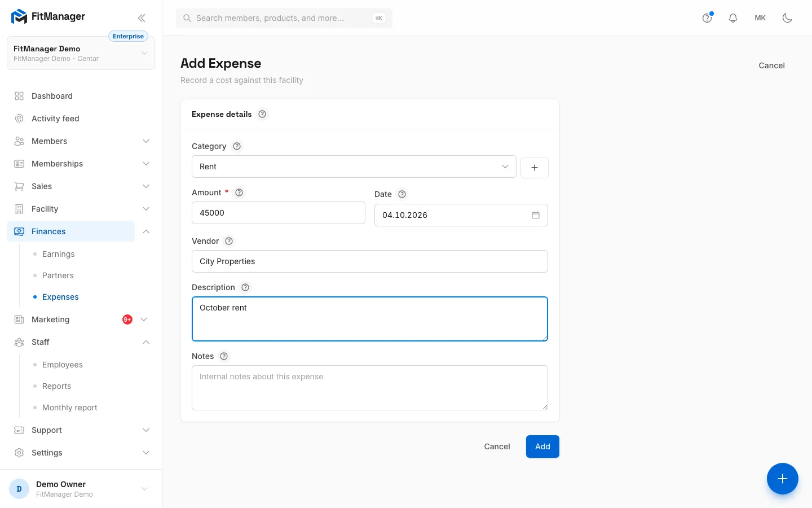Screen dimensions: 812x508
Task: Show help for Expense details section
Action: tap(262, 114)
